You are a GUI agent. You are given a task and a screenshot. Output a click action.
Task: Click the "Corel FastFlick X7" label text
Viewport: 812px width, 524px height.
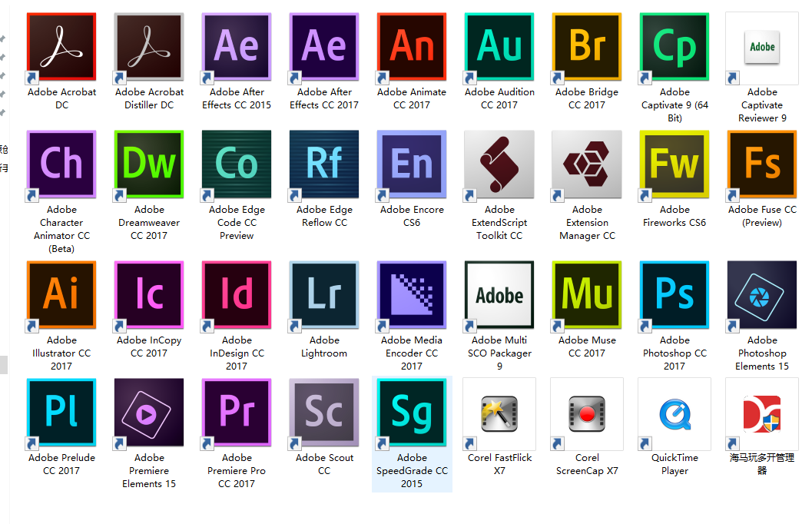pos(499,464)
